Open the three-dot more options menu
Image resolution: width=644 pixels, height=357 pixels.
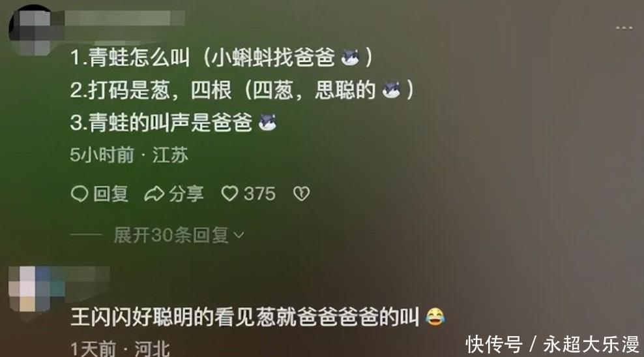624,28
